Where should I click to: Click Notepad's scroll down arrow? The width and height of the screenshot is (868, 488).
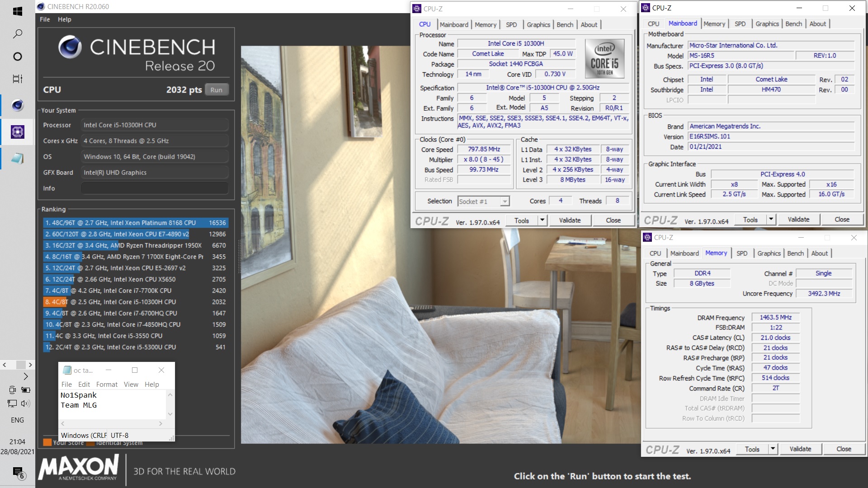coord(170,414)
